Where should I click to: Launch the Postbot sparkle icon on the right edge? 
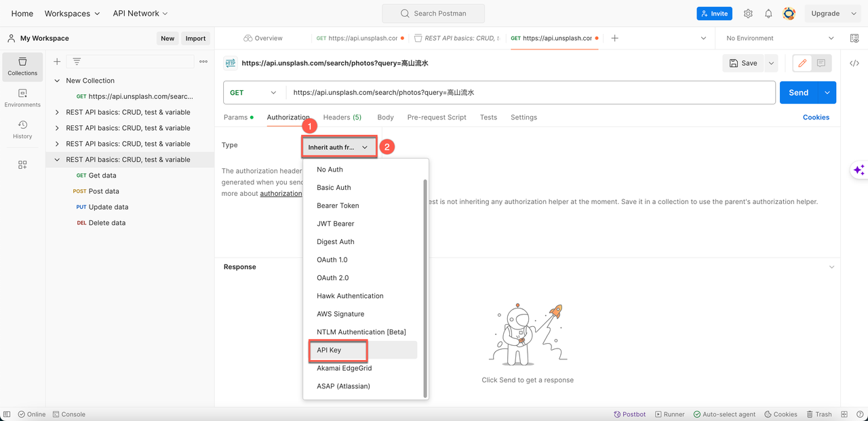pyautogui.click(x=859, y=170)
